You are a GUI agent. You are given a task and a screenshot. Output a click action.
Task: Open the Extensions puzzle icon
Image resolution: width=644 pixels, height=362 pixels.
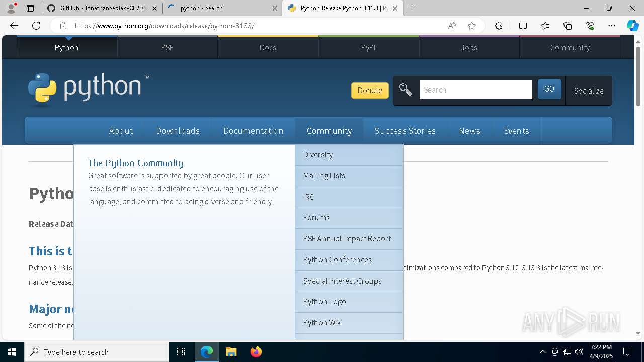click(499, 26)
